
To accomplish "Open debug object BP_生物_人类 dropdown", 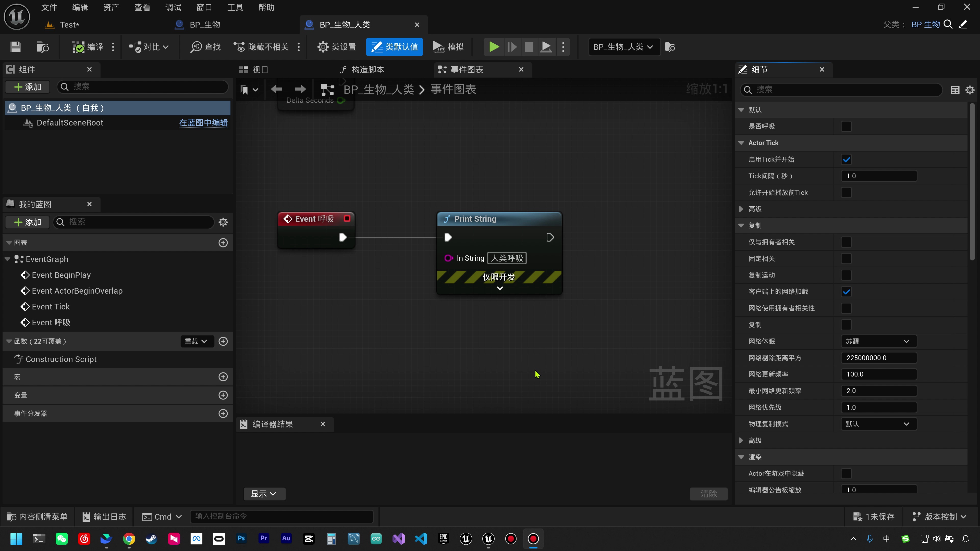I will pyautogui.click(x=624, y=47).
